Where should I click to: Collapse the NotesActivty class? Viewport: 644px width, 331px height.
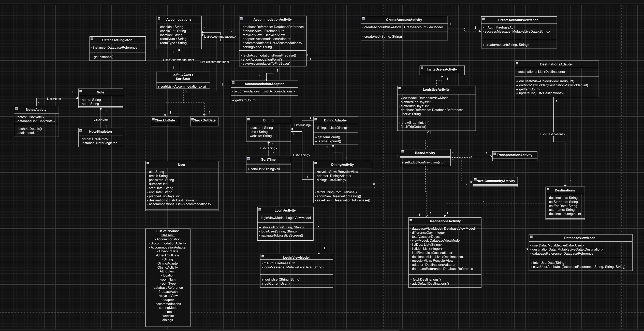pyautogui.click(x=17, y=108)
